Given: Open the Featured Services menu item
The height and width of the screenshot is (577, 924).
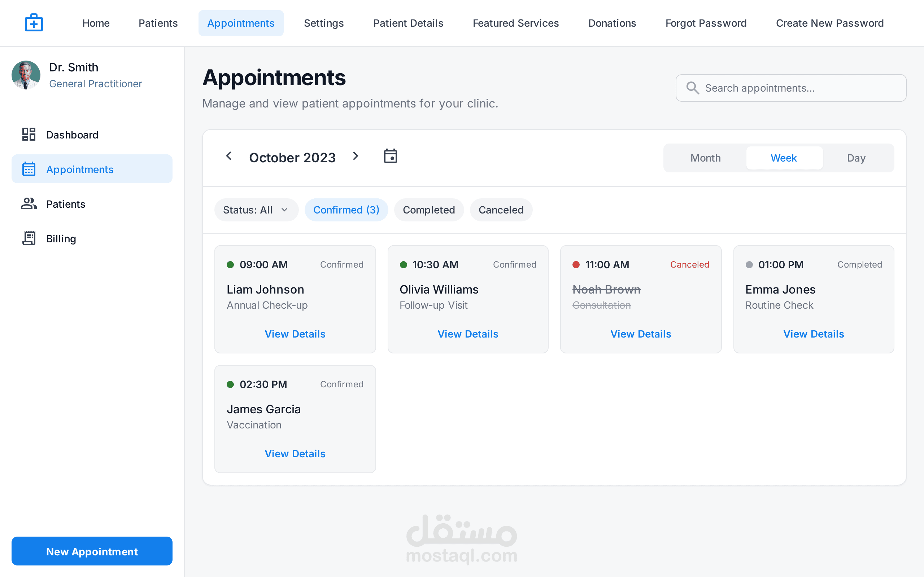Looking at the screenshot, I should (515, 23).
